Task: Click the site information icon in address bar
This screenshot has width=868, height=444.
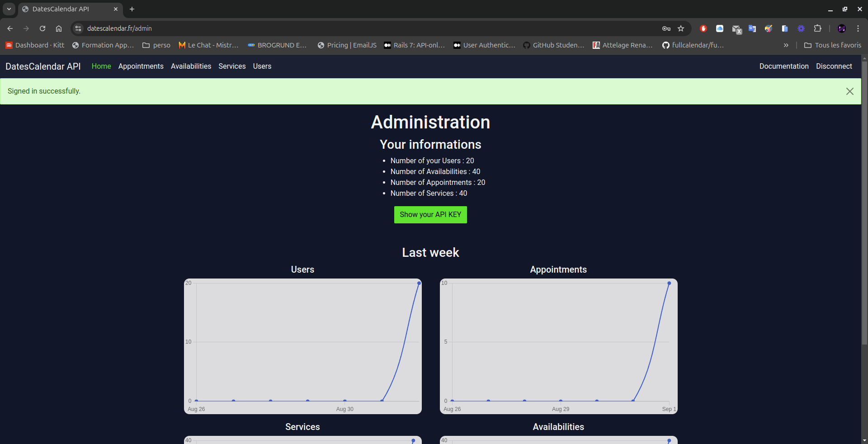Action: [78, 28]
